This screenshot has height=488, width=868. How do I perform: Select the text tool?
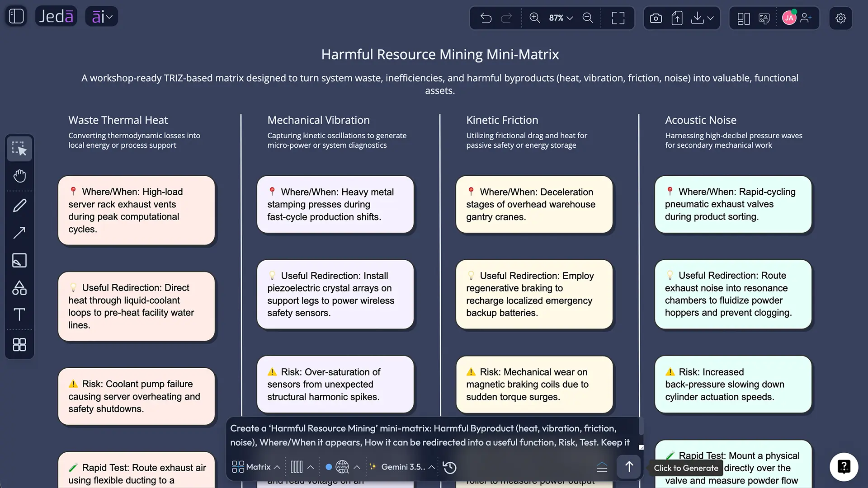point(19,314)
